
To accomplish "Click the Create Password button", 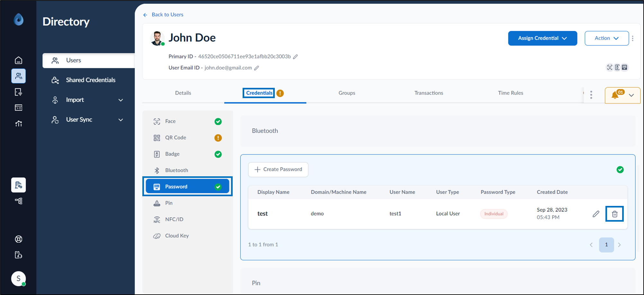I will 278,170.
